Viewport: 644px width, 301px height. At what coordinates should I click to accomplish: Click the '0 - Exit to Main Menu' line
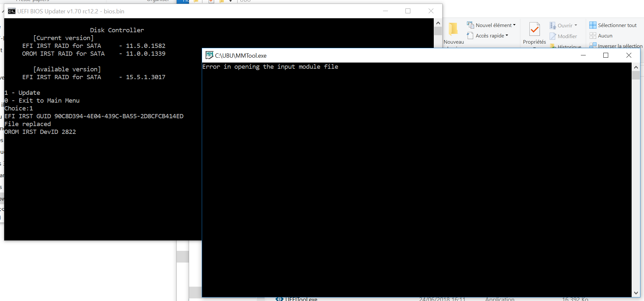click(42, 100)
